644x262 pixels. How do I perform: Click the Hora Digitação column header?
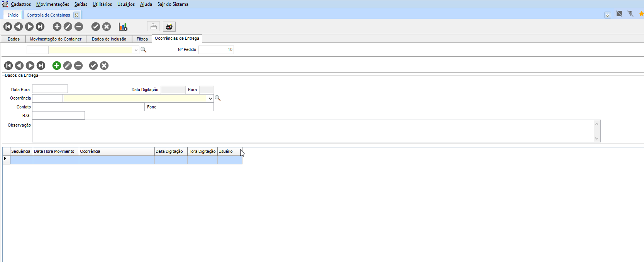[x=202, y=152]
